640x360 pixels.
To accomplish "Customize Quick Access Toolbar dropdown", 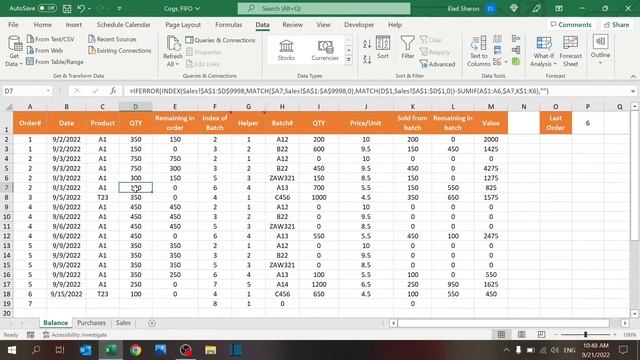I will click(x=119, y=8).
